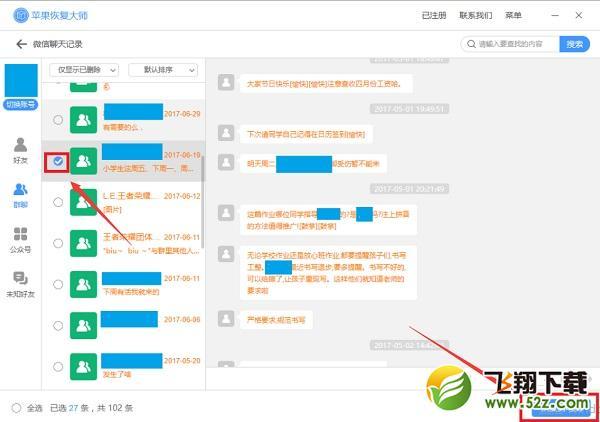Open the 菜单 menu
Image resolution: width=600 pixels, height=422 pixels.
[513, 15]
